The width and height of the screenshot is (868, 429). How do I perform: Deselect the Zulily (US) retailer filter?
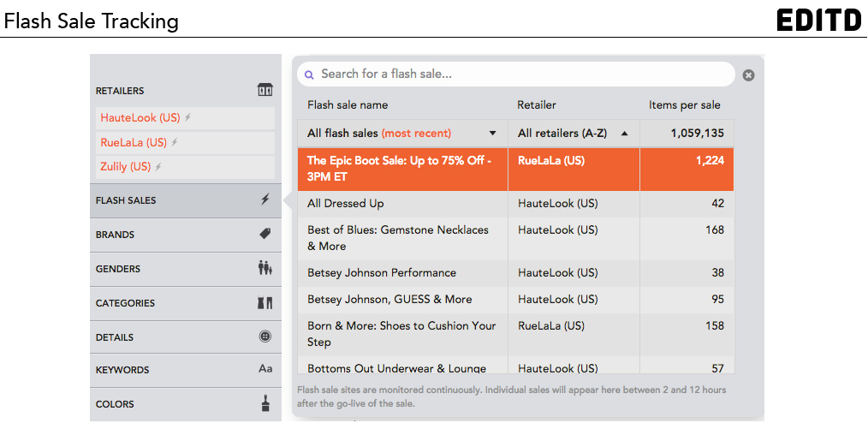pyautogui.click(x=186, y=167)
